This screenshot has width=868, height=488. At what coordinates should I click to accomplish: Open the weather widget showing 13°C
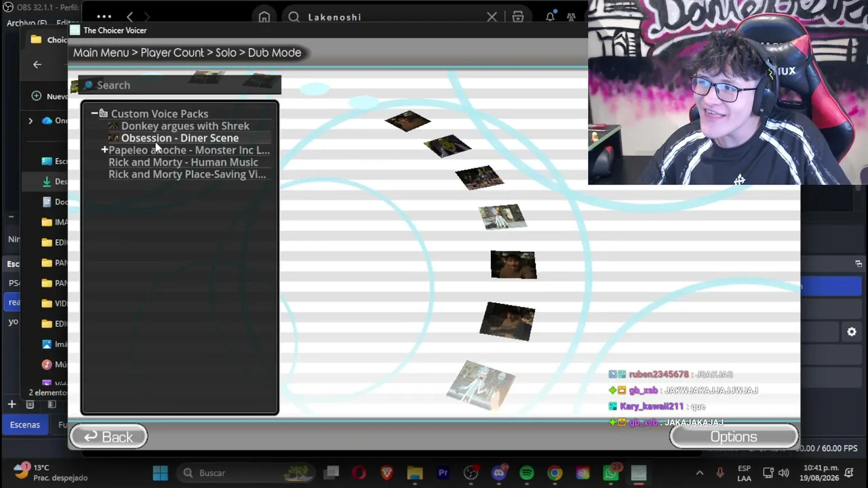click(51, 472)
